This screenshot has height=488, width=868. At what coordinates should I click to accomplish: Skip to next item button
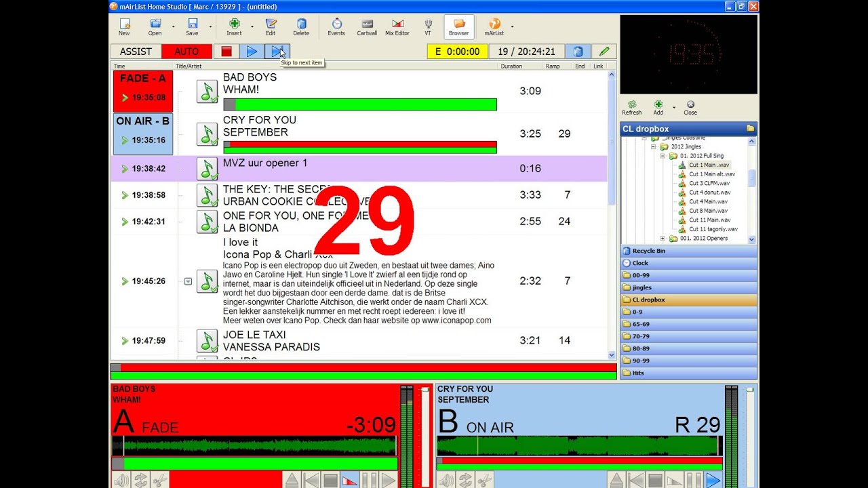(x=277, y=52)
